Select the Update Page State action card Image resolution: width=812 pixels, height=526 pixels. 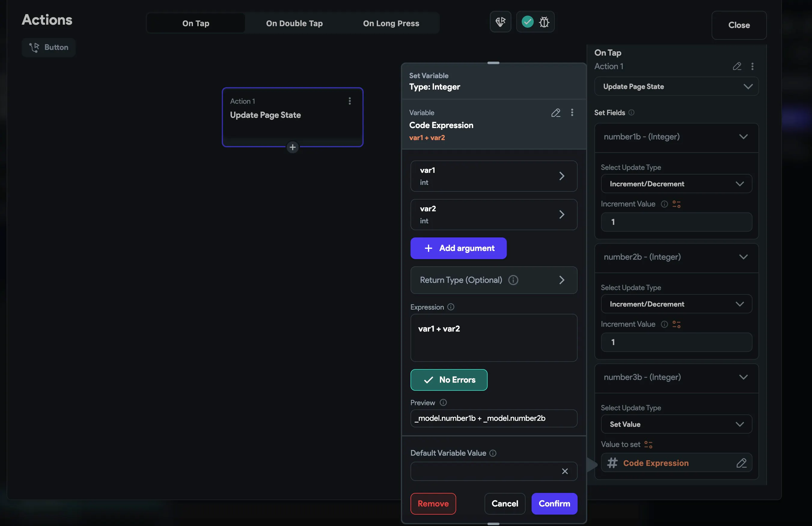(x=292, y=117)
